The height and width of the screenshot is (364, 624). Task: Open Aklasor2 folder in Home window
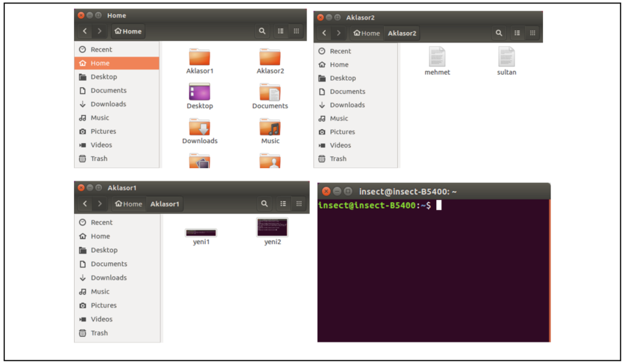(x=270, y=61)
